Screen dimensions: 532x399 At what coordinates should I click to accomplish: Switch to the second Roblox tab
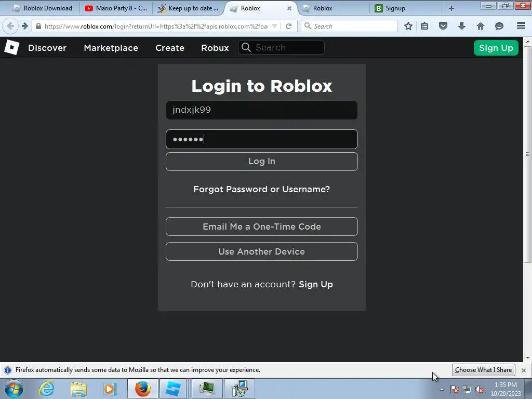pos(332,8)
